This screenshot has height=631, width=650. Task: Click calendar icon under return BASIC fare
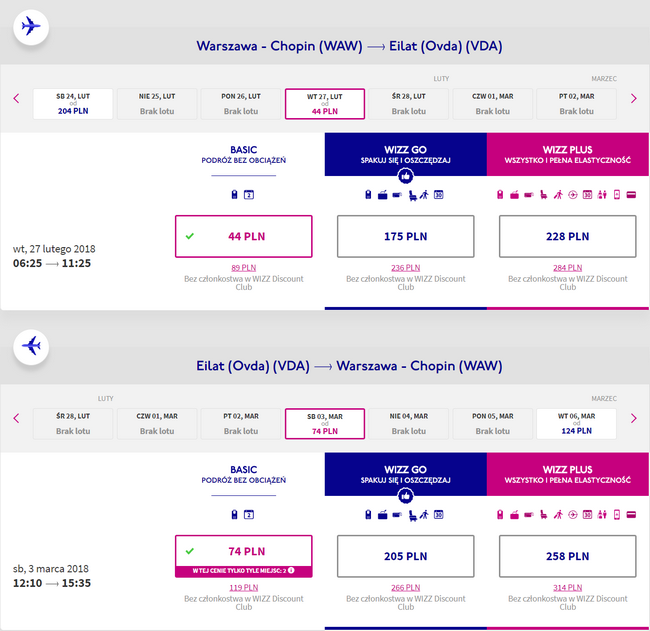click(249, 515)
